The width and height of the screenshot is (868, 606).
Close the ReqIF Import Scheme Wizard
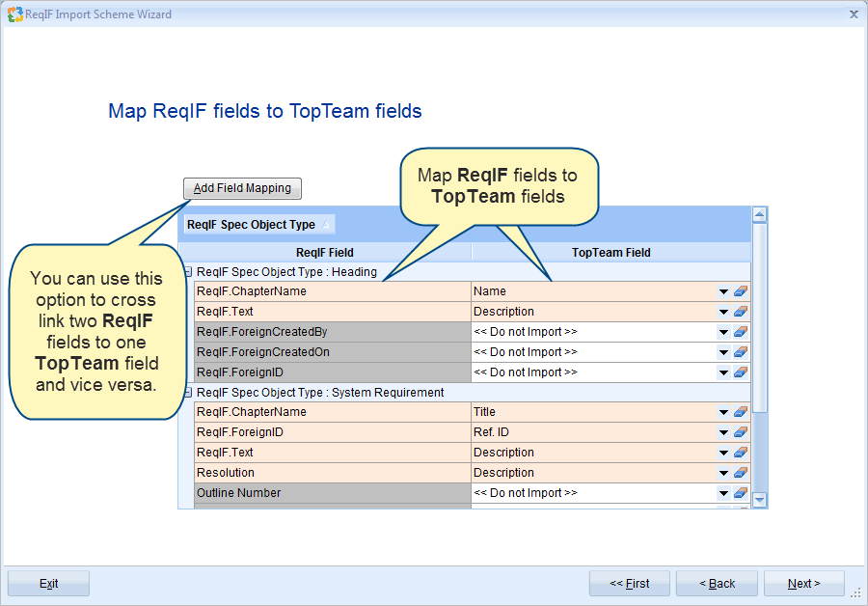854,14
